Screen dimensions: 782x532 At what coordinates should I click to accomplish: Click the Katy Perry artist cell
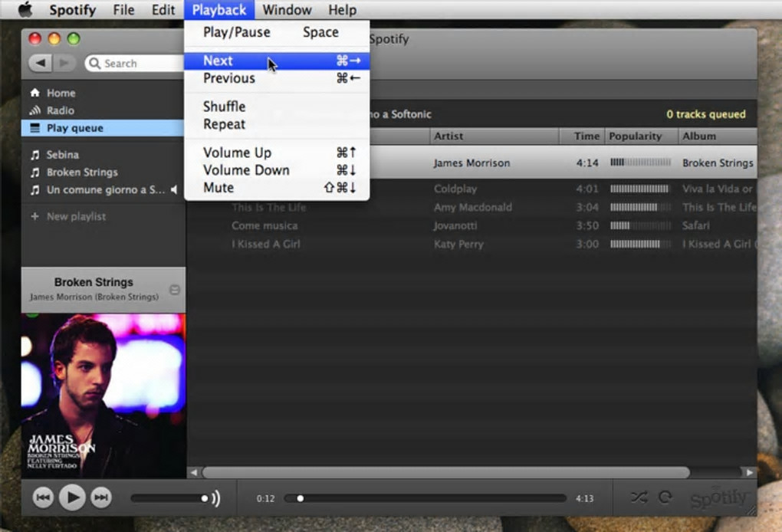pos(458,245)
